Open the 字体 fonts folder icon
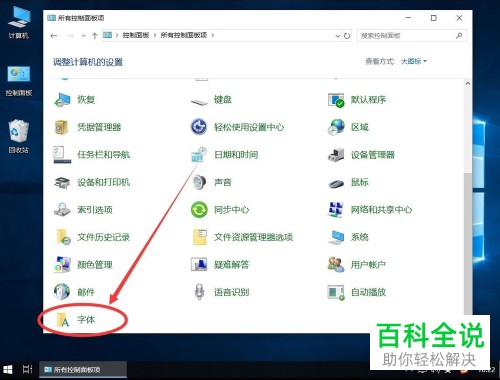Viewport: 500px width, 380px height. pyautogui.click(x=63, y=320)
